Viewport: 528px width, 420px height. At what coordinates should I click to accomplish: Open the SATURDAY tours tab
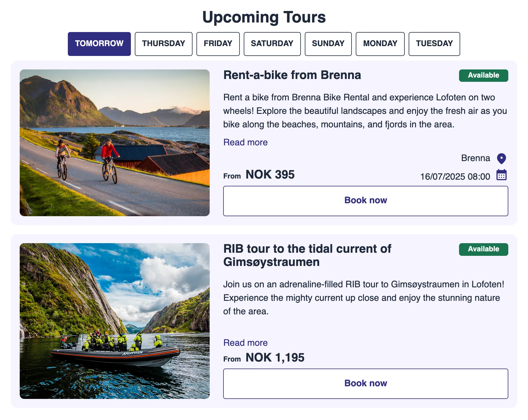272,44
